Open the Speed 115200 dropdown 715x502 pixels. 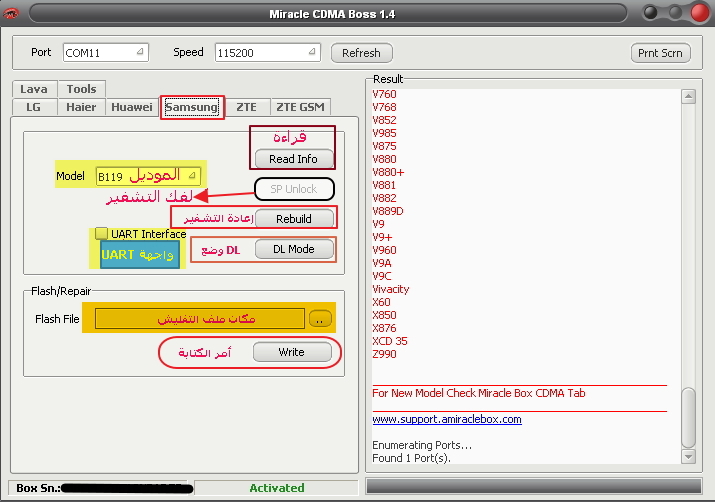point(268,52)
